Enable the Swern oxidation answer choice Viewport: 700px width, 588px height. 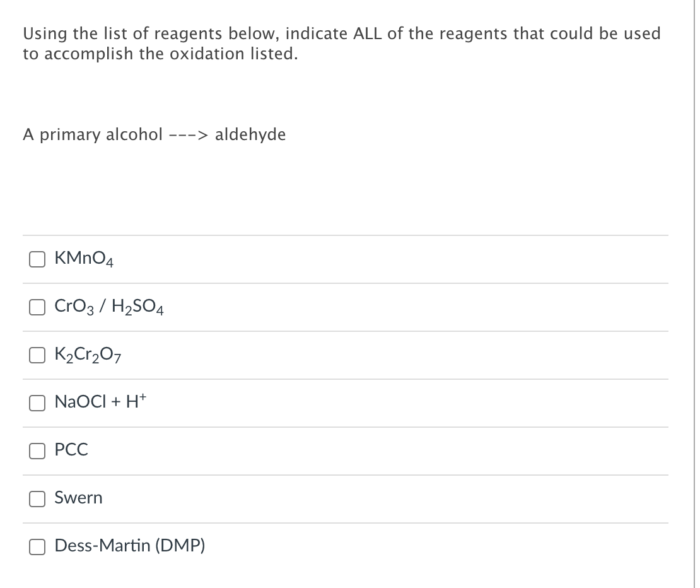37,498
